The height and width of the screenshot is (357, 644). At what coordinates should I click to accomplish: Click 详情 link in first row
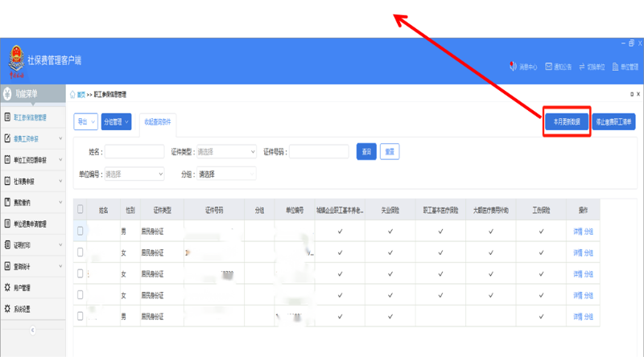pos(577,231)
